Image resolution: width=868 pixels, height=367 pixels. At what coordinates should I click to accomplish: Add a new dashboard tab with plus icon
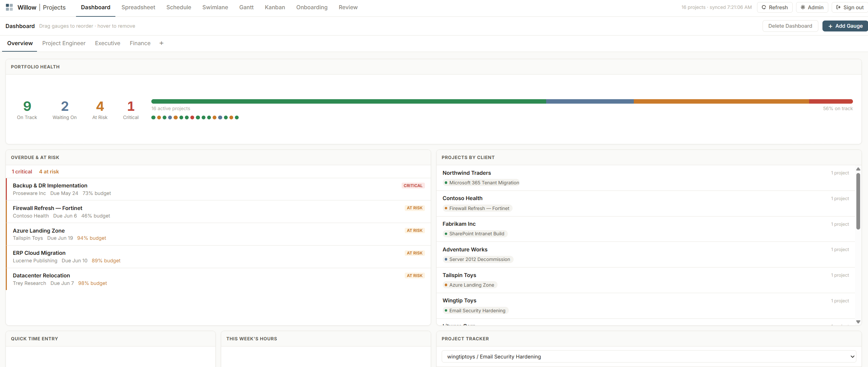pyautogui.click(x=161, y=43)
